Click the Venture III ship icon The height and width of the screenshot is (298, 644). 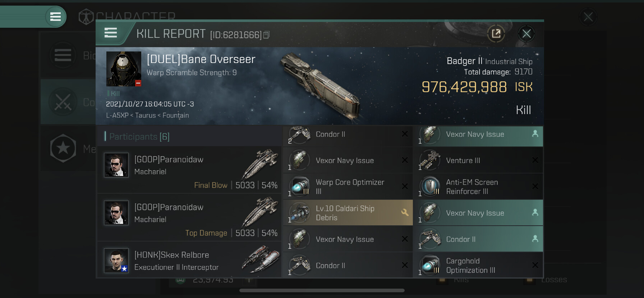pos(430,160)
